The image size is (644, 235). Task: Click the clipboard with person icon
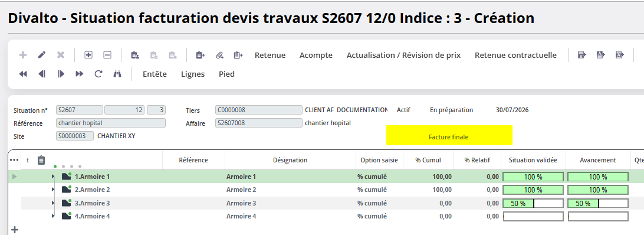coord(134,55)
